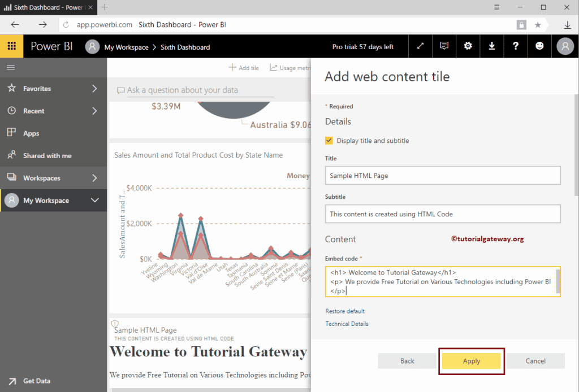This screenshot has width=579, height=392.
Task: Enter full screen mode via expand icon
Action: (420, 46)
